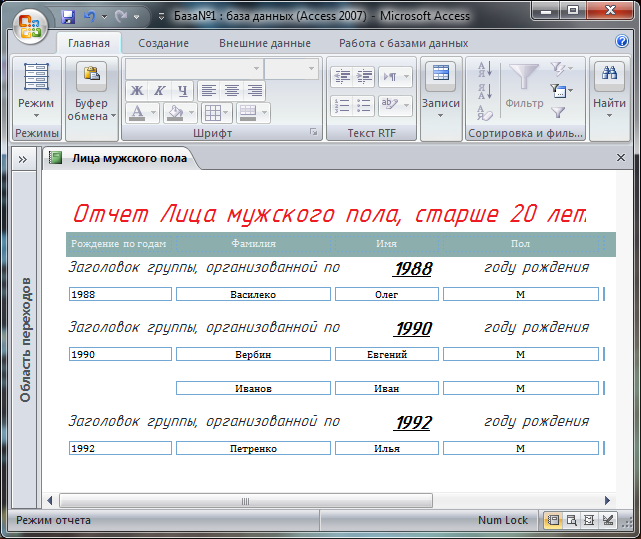Open Advanced filter options dropdown
Viewport: 641px width, 539px height.
tap(561, 91)
